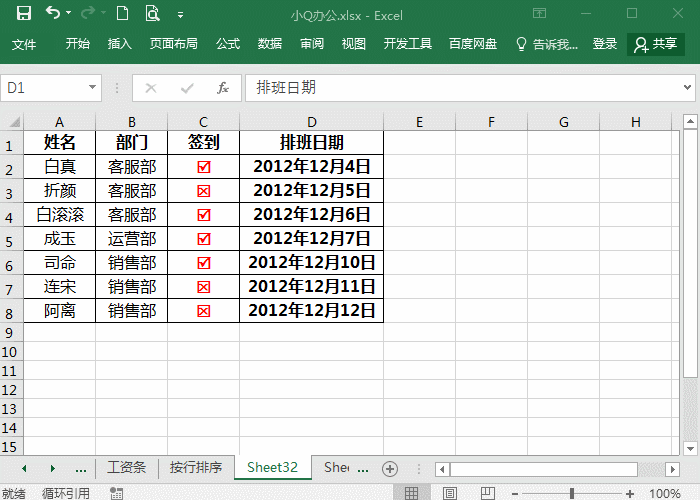Screen dimensions: 700x500
Task: Click the 共享 share button
Action: coord(656,44)
